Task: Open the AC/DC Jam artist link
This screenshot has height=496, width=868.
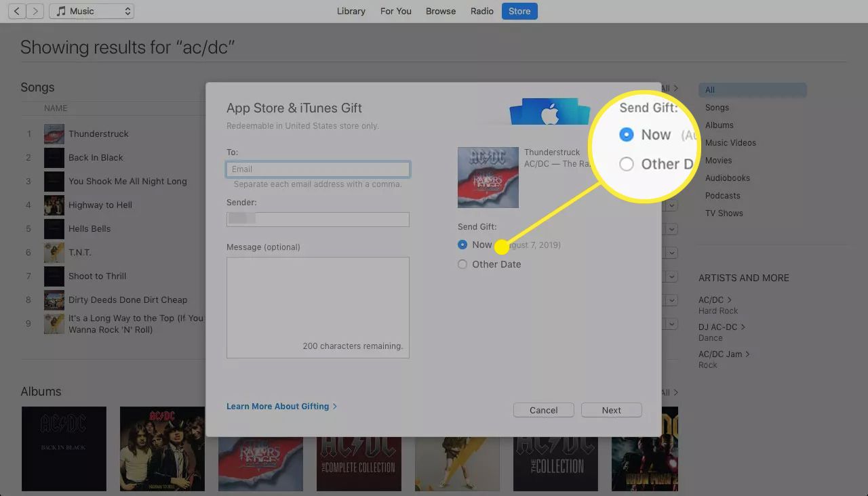Action: (724, 354)
